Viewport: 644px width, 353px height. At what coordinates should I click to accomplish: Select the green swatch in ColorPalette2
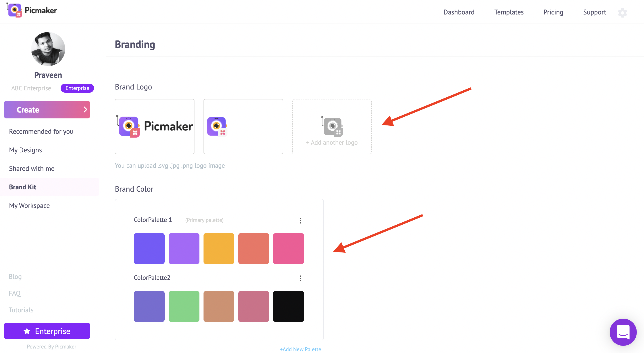pos(184,306)
